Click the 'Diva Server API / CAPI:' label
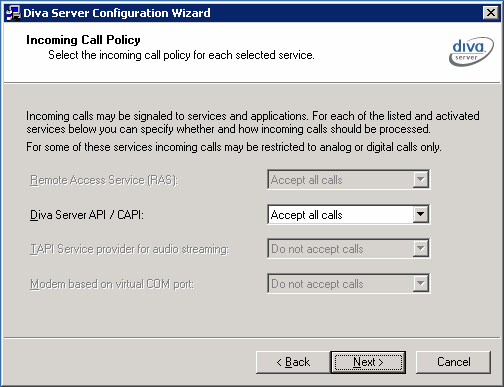Viewport: 504px width, 387px height. point(87,215)
